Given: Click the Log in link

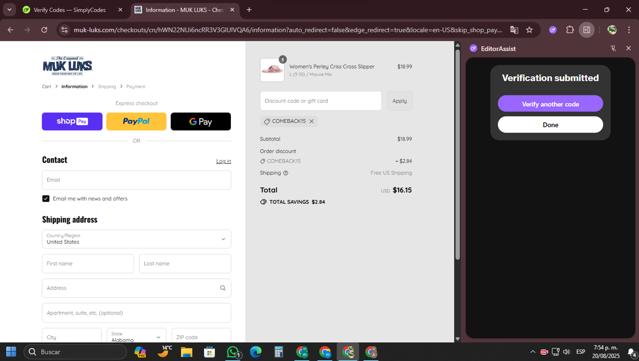Looking at the screenshot, I should tap(223, 161).
